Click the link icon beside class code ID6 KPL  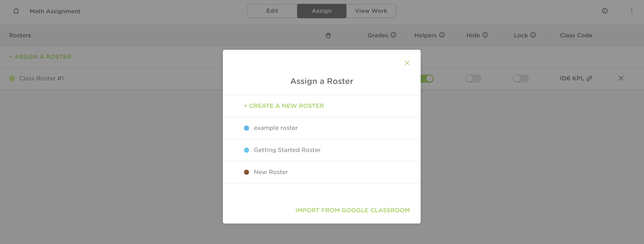(589, 78)
